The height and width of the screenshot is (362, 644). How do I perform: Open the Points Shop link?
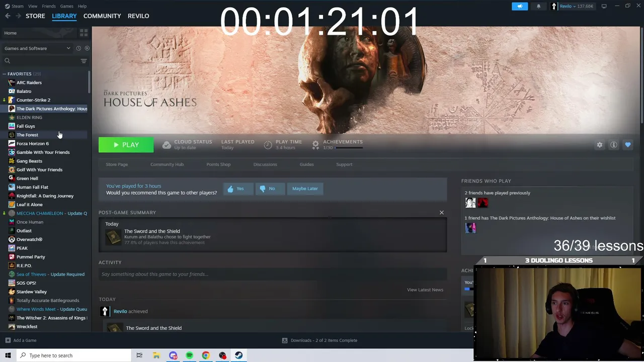coord(218,164)
